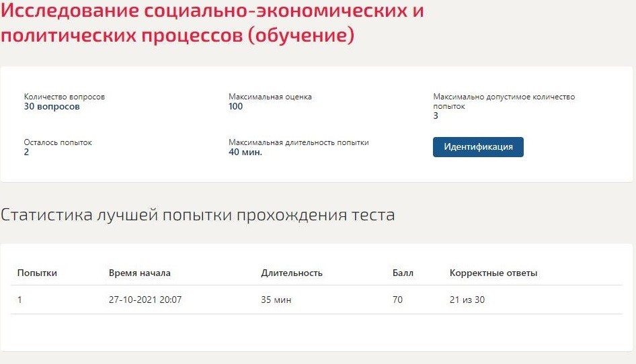Screen dimensions: 636x364
Task: Select the start time 27-10-2021 20:07
Action: (x=145, y=300)
